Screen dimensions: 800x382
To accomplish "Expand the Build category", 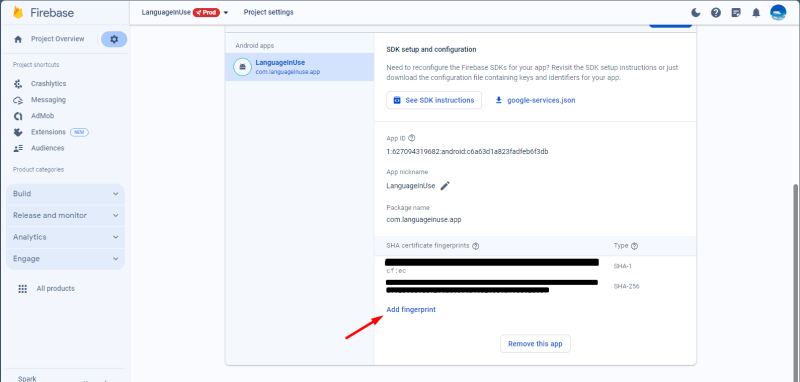I will (65, 194).
